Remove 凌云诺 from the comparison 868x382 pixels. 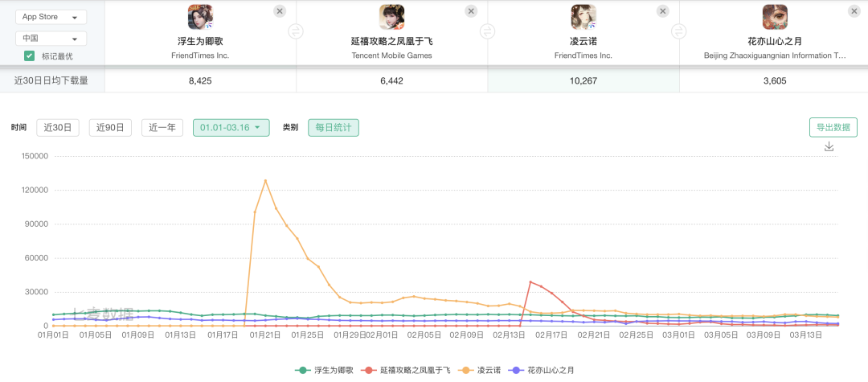[662, 11]
